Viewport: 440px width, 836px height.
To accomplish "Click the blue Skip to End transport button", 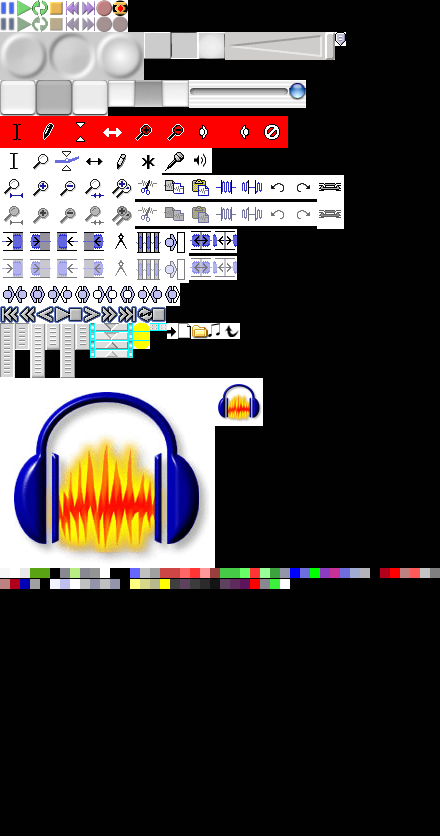I will pyautogui.click(x=126, y=314).
